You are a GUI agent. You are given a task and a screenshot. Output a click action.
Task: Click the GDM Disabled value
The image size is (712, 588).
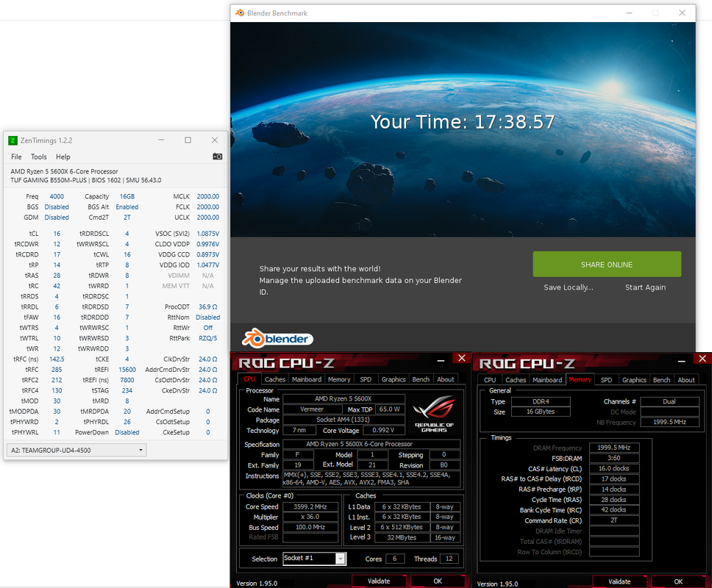coord(57,218)
